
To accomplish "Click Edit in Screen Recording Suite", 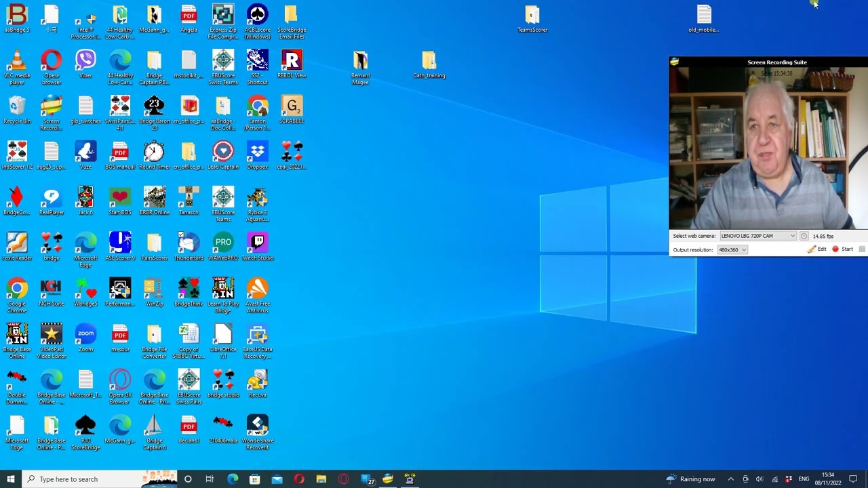I will pos(817,249).
